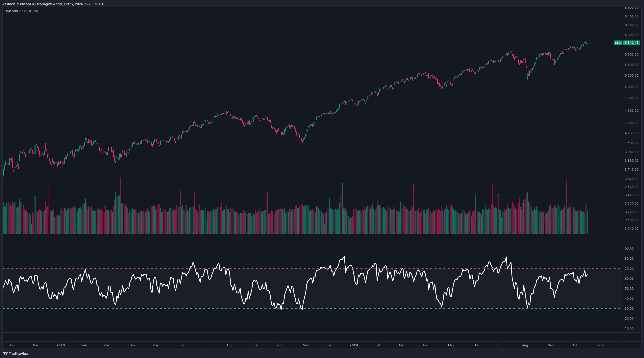
Task: Click the 3,320.00 price axis label
Action: pos(632,203)
